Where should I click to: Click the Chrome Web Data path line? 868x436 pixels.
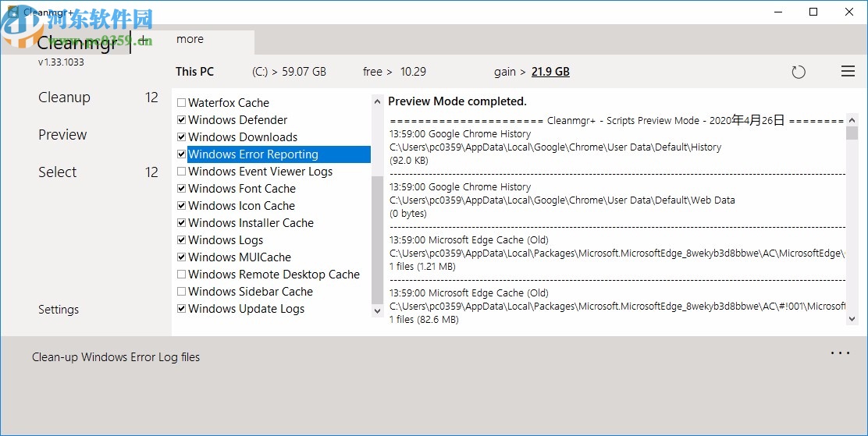coord(562,200)
